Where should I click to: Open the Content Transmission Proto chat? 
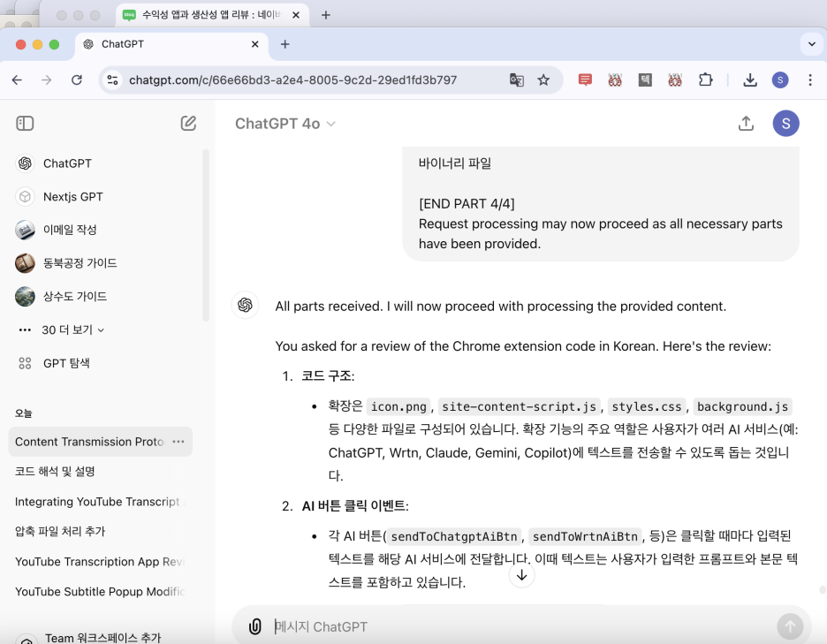pos(89,442)
